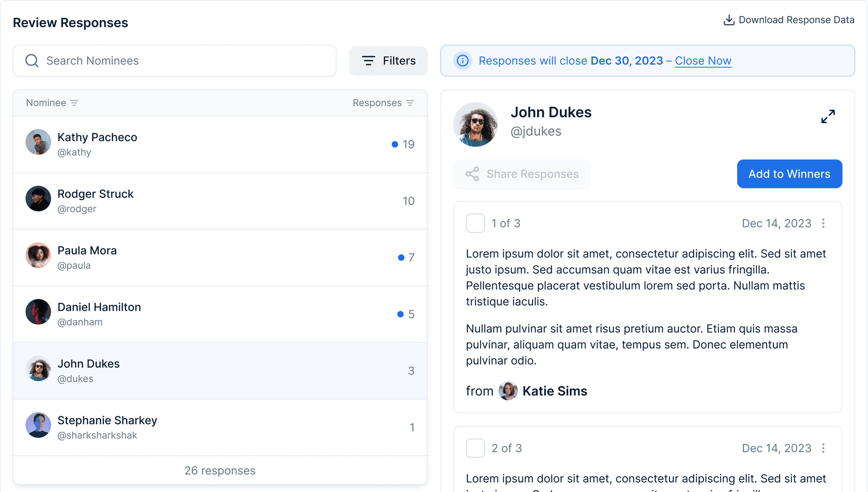Open more options for response 1 of 3
The width and height of the screenshot is (868, 492).
pyautogui.click(x=823, y=223)
